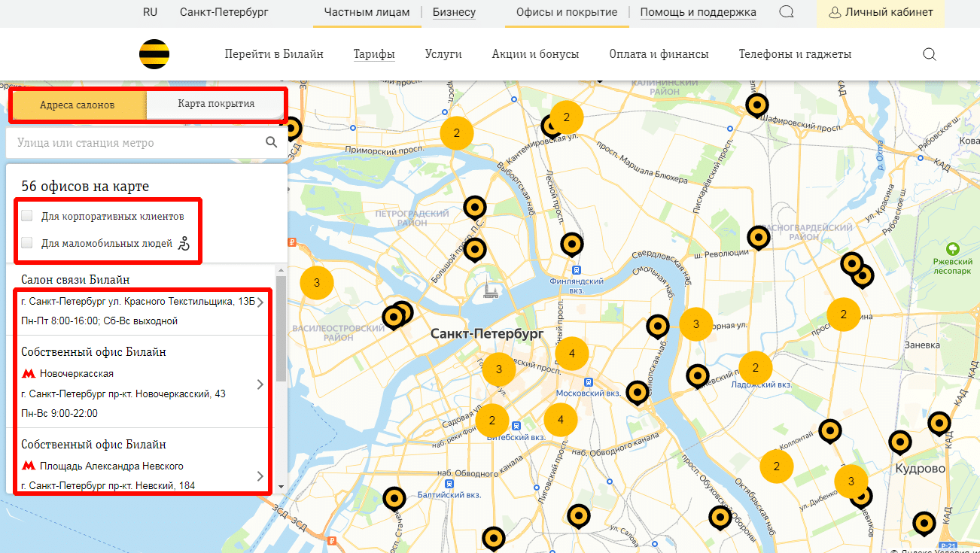Open Частным лицам section
The width and height of the screenshot is (980, 553).
point(367,12)
